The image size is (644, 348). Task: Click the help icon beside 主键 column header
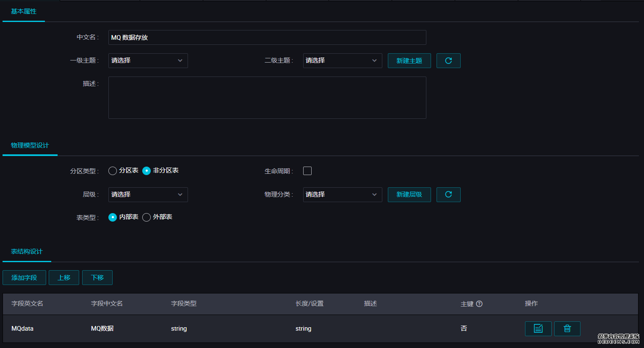[x=480, y=304]
